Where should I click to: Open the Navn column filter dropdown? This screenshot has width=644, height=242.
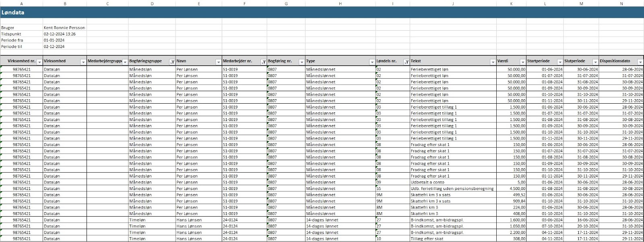point(219,62)
